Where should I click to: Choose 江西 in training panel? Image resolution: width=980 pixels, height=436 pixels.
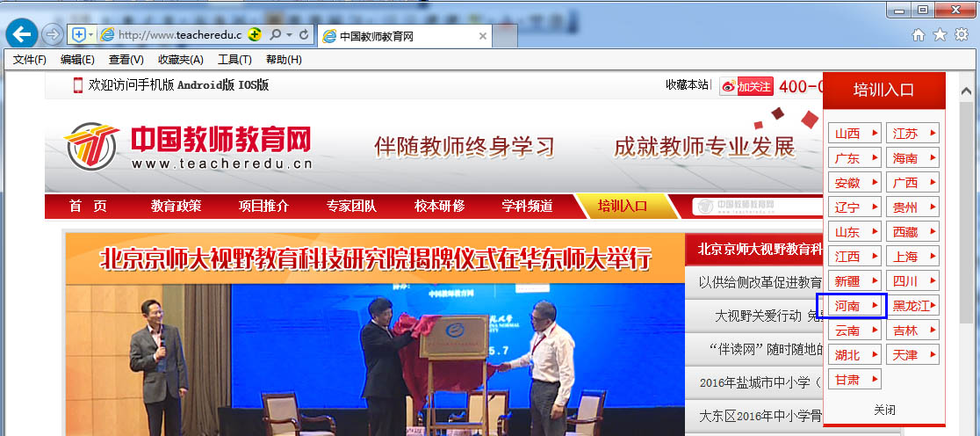(x=854, y=257)
